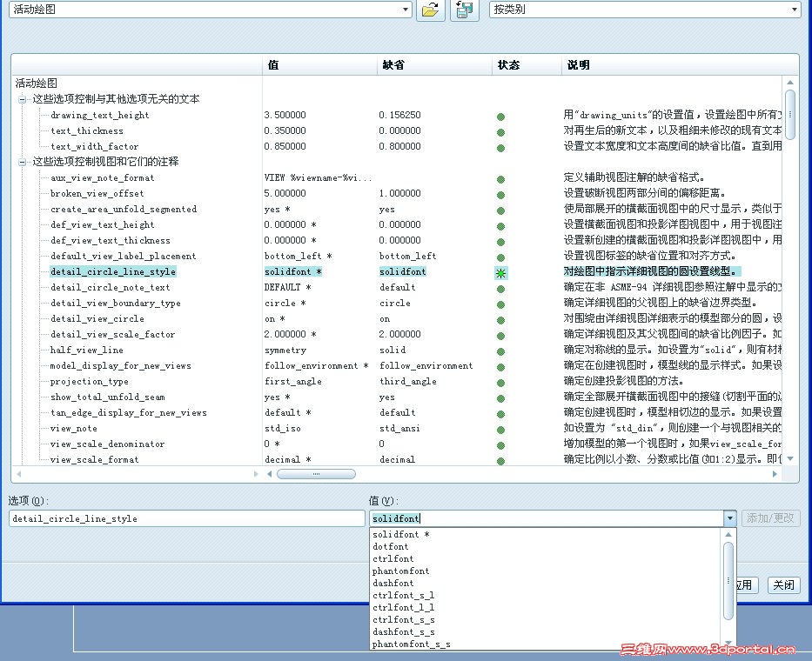Sort by the 值 column header
This screenshot has height=661, width=812.
coord(320,65)
